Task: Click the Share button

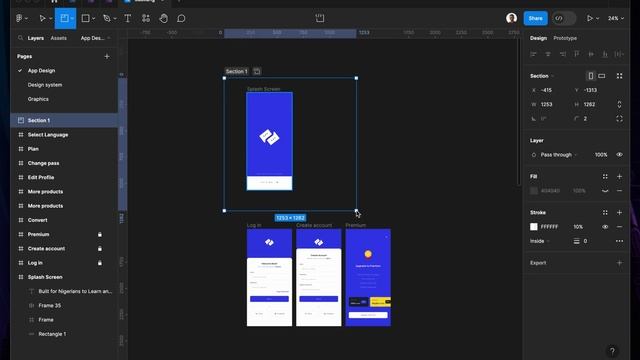Action: pos(535,18)
